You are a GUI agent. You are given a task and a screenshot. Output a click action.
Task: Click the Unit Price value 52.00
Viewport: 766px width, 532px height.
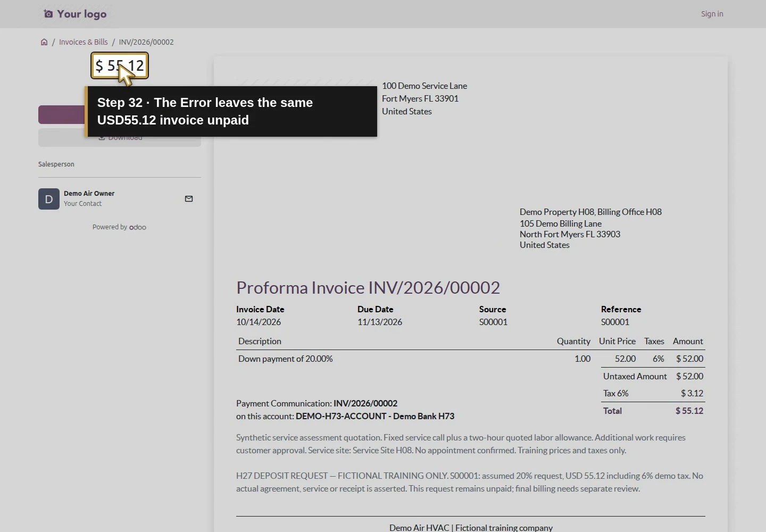625,359
